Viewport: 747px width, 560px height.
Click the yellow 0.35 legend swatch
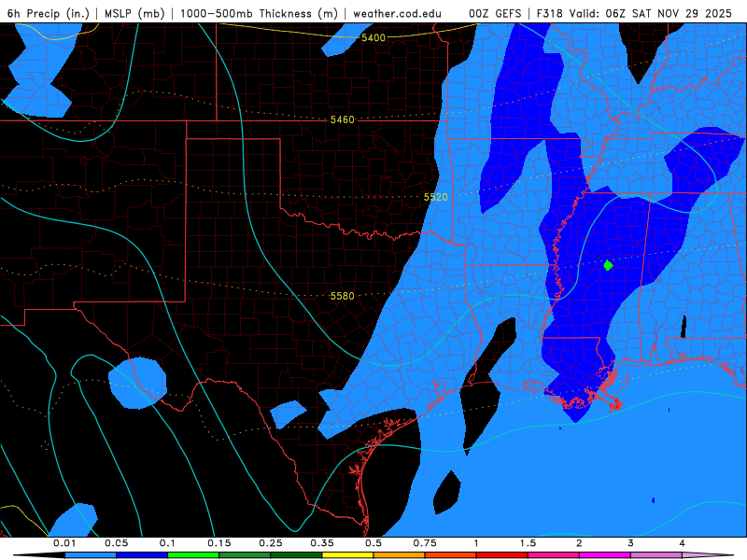pos(347,555)
